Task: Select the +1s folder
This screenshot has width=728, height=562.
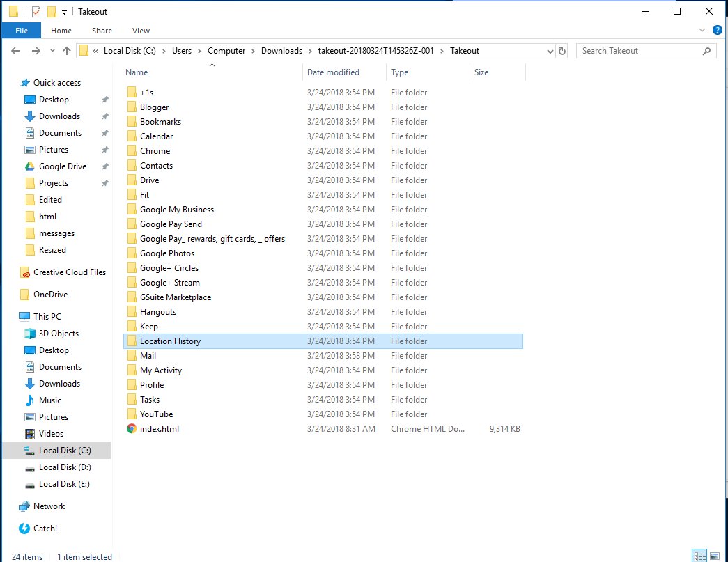Action: point(146,93)
